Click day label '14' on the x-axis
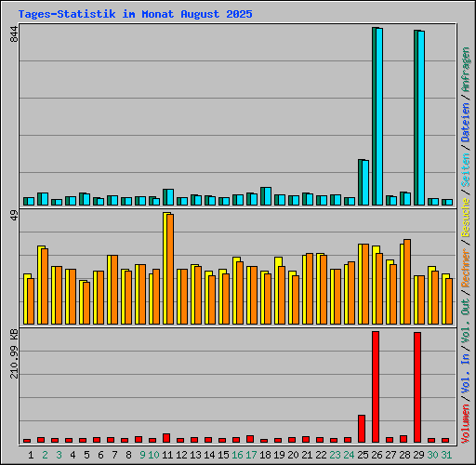Screen dimensions: 476x465 pyautogui.click(x=209, y=455)
